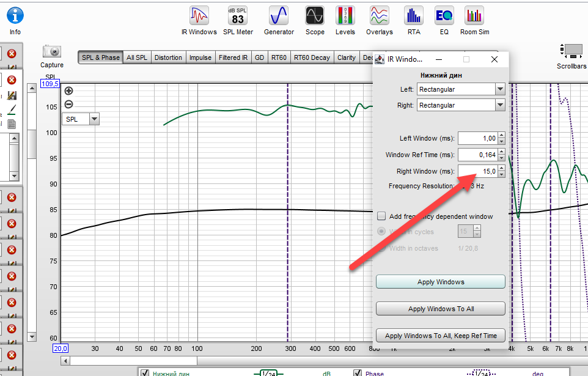Open the Distortion tab

(168, 57)
